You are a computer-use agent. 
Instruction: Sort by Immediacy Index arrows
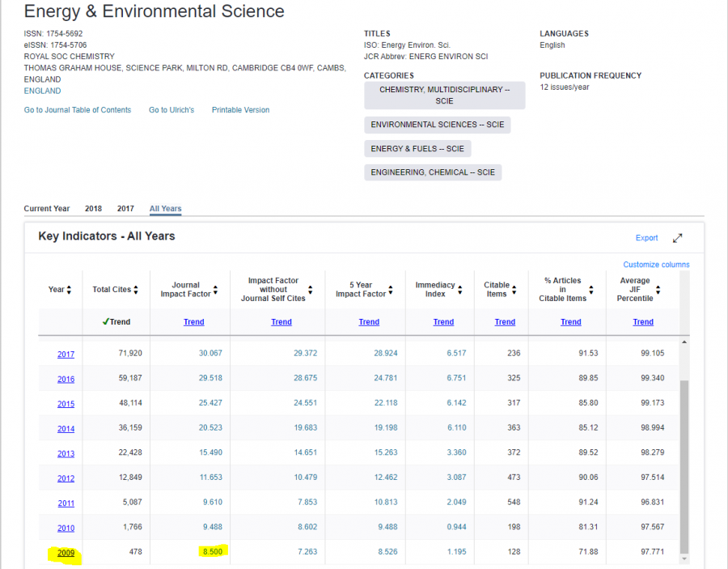tap(460, 290)
